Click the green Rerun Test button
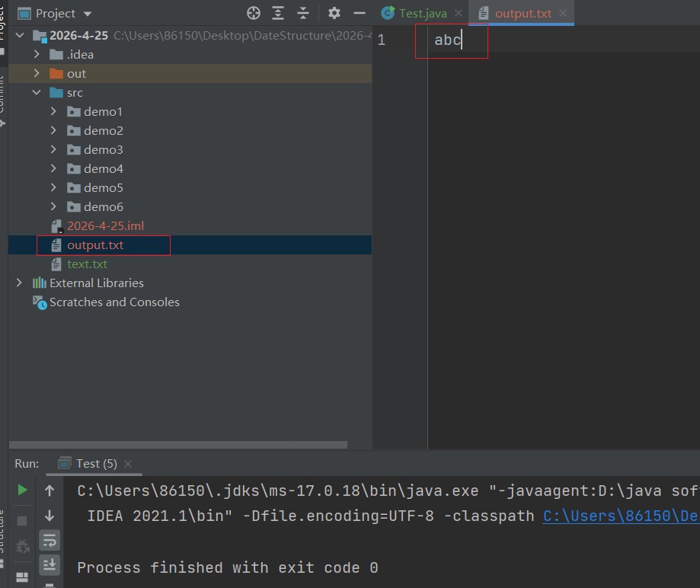This screenshot has height=588, width=700. pos(23,490)
